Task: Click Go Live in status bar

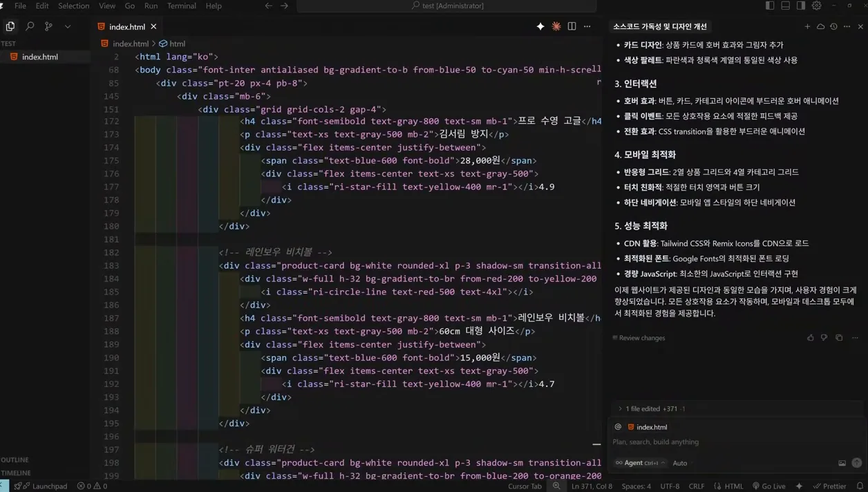Action: (768, 486)
